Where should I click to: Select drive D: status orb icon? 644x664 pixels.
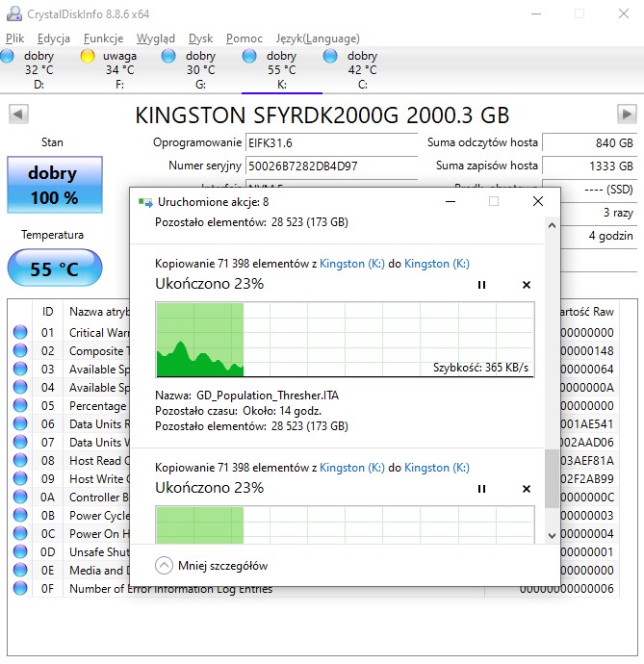[8, 57]
